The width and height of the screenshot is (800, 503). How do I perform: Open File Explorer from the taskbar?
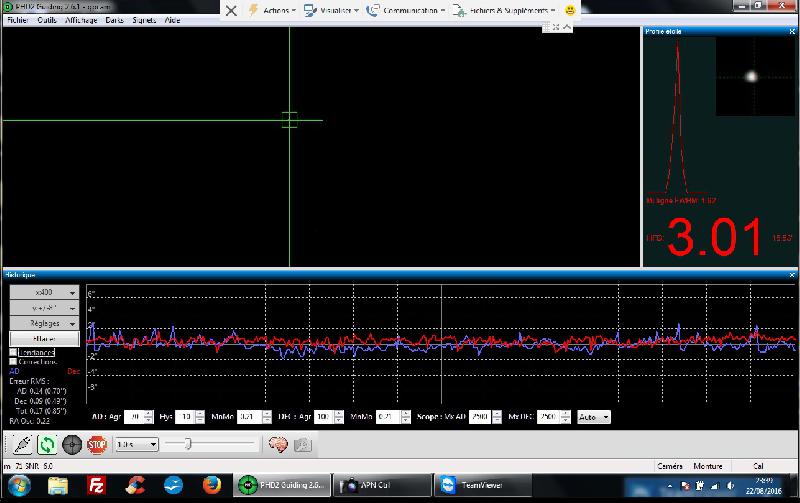tap(58, 485)
